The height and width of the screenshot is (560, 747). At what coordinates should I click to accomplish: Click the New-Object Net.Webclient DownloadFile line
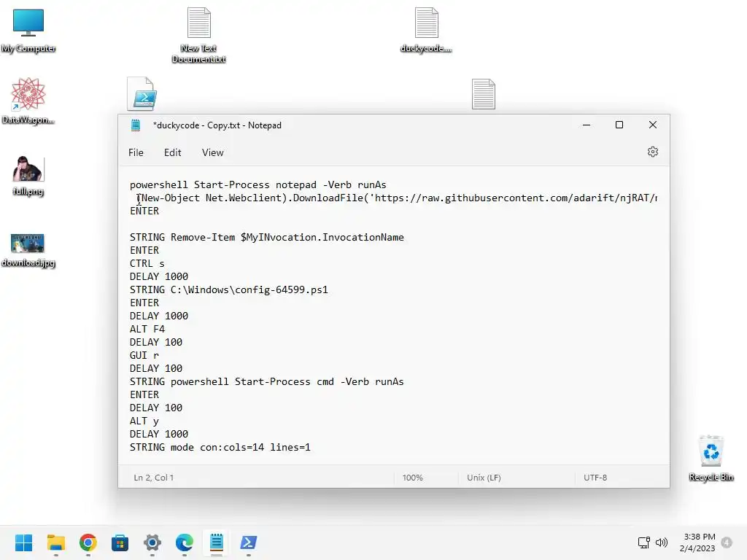(x=396, y=198)
